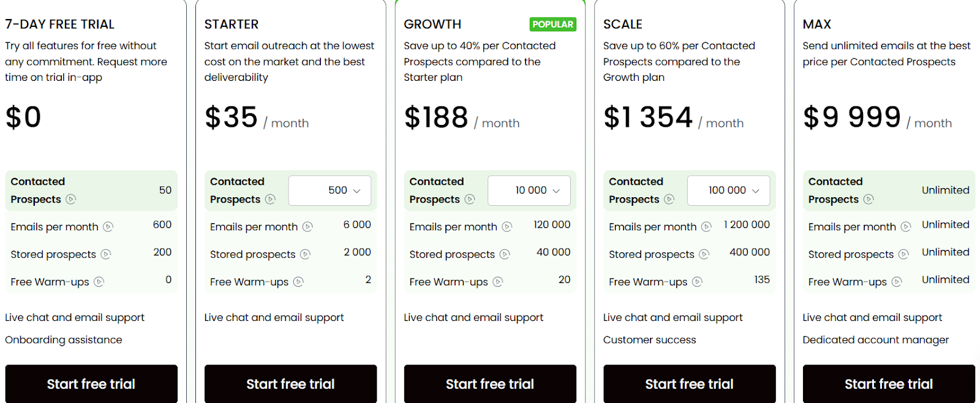This screenshot has width=980, height=403.
Task: Open the Free Warm-ups info icon under Growth
Action: pos(498,282)
